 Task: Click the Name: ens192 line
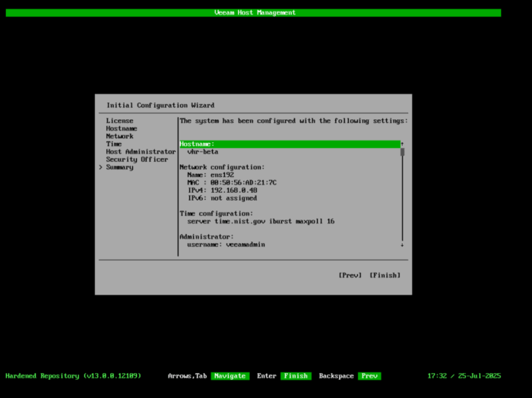point(211,175)
